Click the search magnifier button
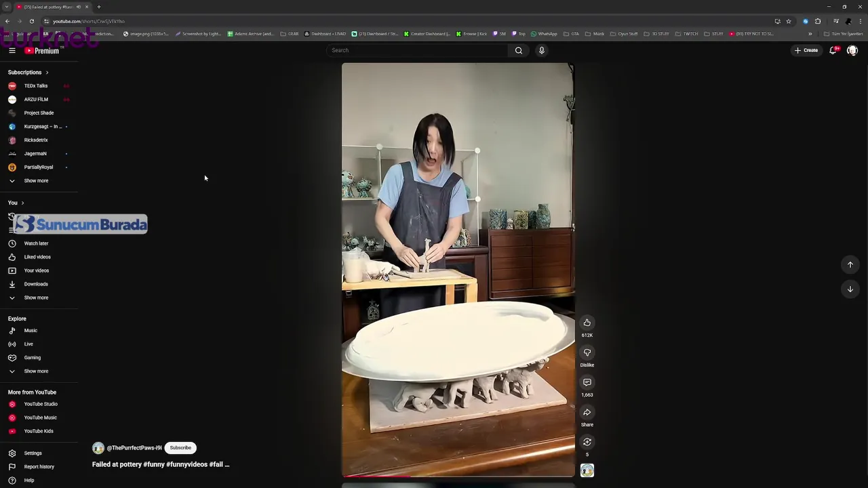The image size is (868, 488). [x=519, y=50]
